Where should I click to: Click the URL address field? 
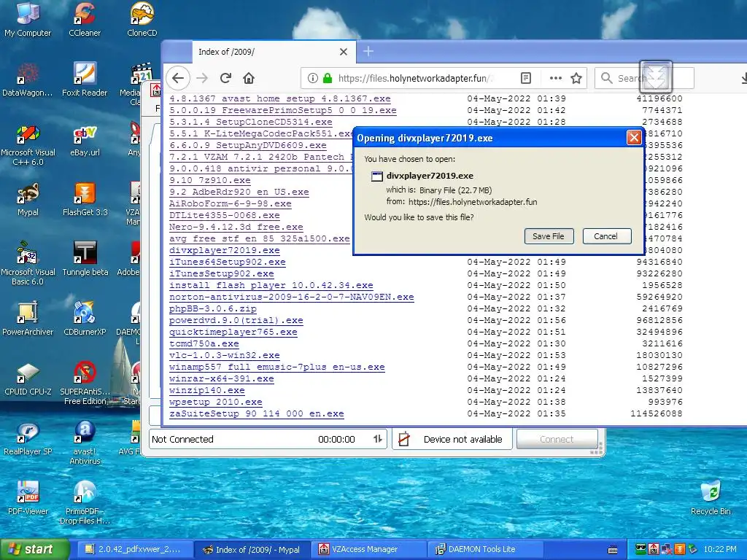tap(414, 78)
